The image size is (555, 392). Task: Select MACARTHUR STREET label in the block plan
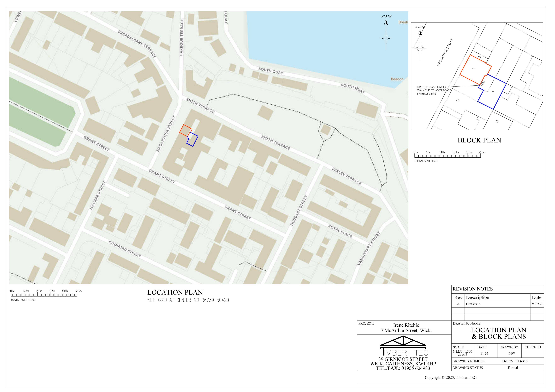point(445,53)
